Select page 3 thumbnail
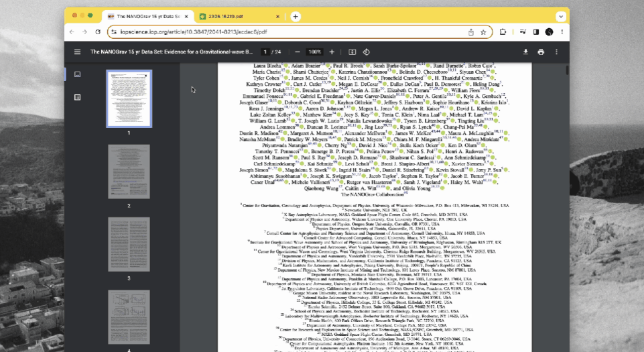 129,244
